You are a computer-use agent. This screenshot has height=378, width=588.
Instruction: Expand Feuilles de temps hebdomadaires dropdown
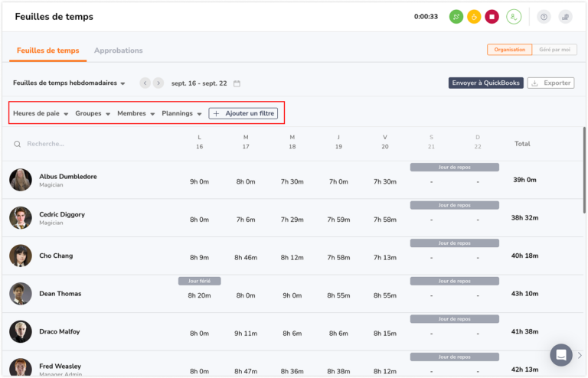[x=69, y=83]
